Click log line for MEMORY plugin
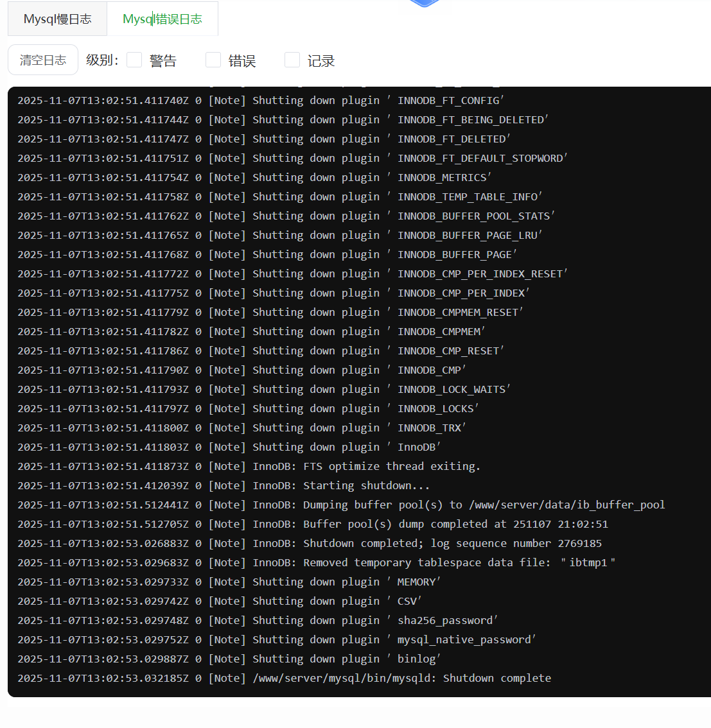The image size is (711, 728). (229, 582)
